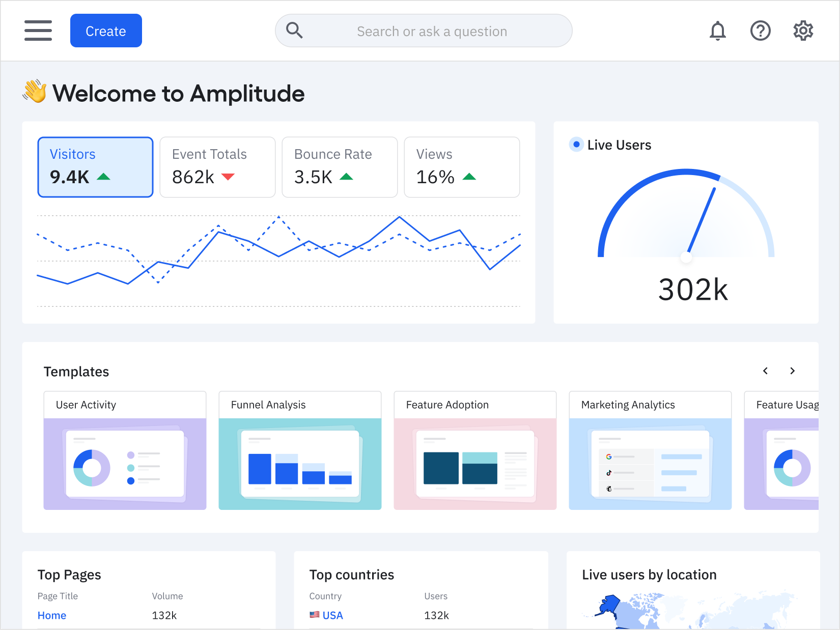Click the Volume column header
Viewport: 840px width, 630px height.
pyautogui.click(x=167, y=596)
